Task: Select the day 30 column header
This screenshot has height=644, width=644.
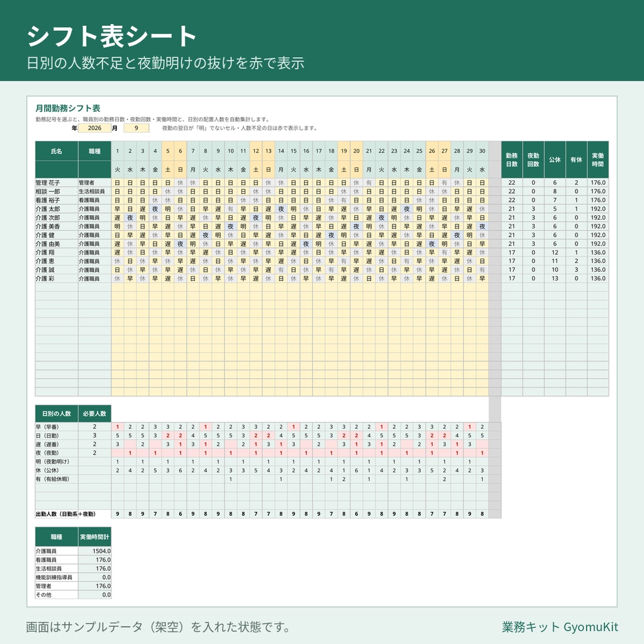Action: tap(482, 151)
